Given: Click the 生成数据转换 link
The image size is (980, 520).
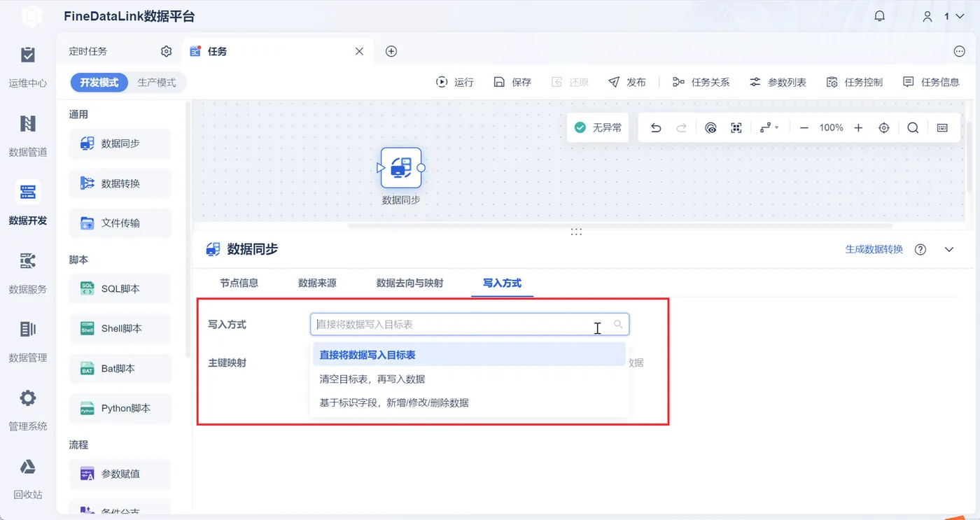Looking at the screenshot, I should 874,249.
